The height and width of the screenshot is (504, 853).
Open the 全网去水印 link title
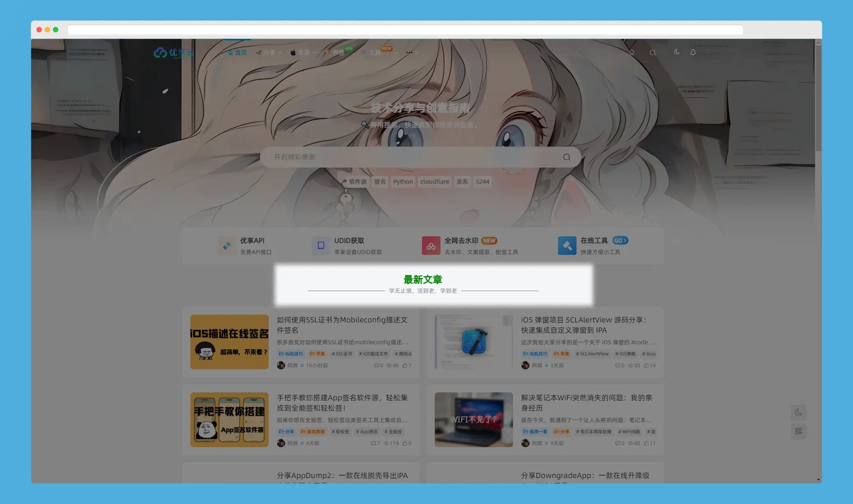pyautogui.click(x=461, y=240)
